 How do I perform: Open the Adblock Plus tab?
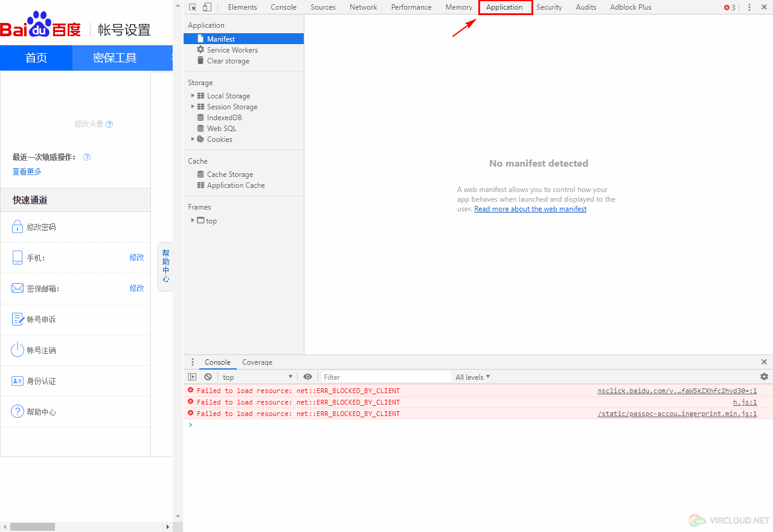[630, 7]
